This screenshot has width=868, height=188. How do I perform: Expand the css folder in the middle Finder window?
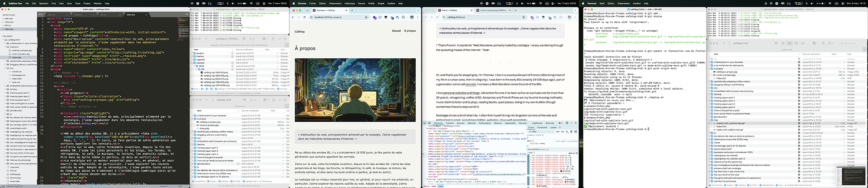[x=192, y=138]
